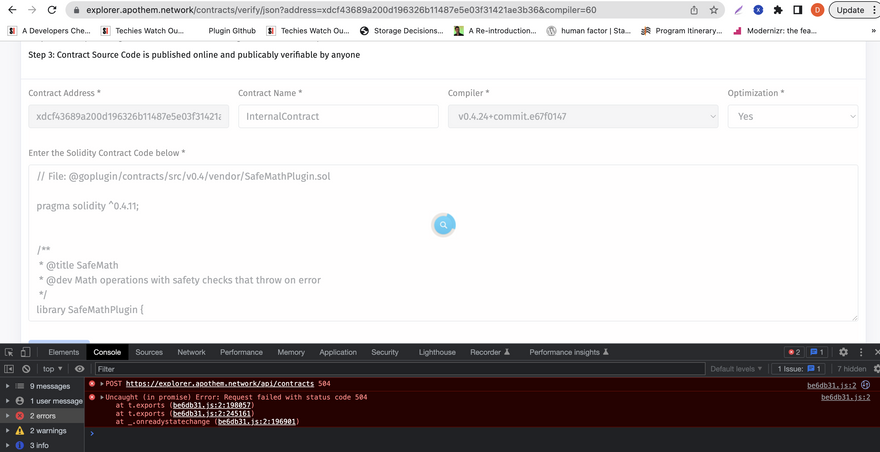880x452 pixels.
Task: Open DevTools settings gear
Action: tap(843, 352)
